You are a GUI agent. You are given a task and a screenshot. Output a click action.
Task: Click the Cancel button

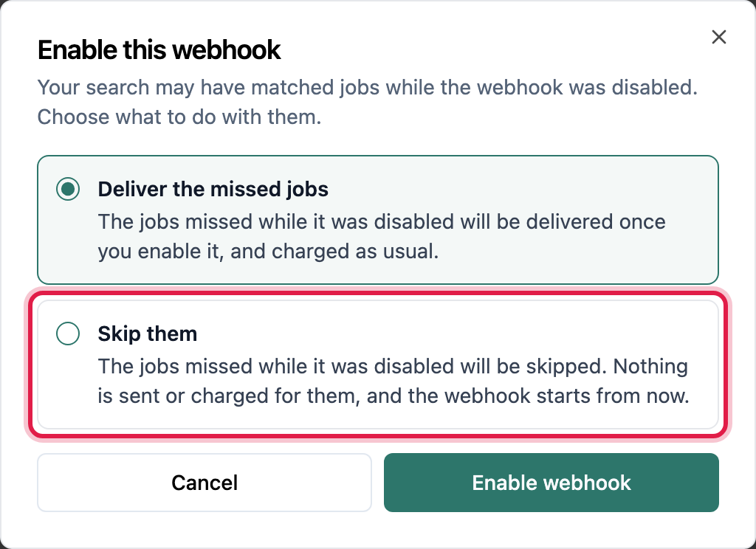(x=205, y=483)
